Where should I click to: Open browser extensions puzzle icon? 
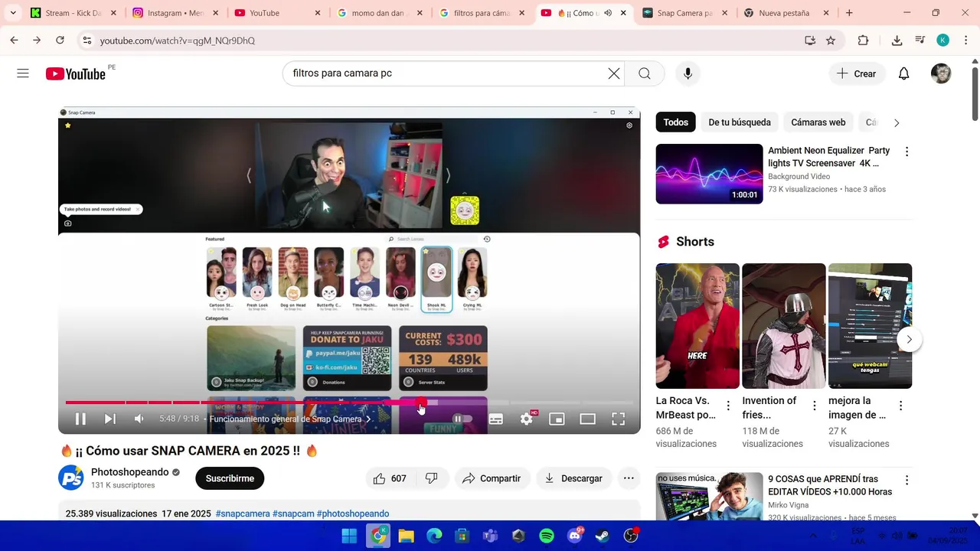(863, 41)
